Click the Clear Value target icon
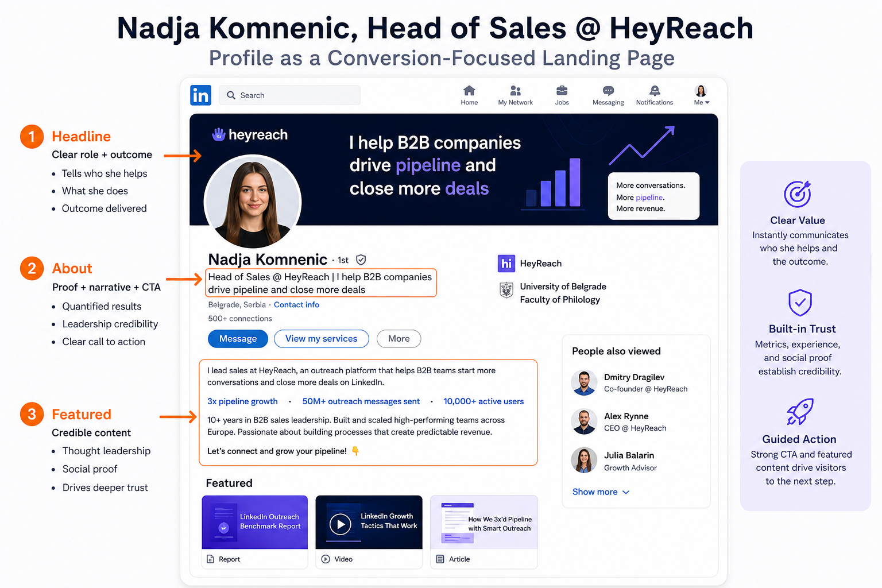882x588 pixels. coord(798,194)
